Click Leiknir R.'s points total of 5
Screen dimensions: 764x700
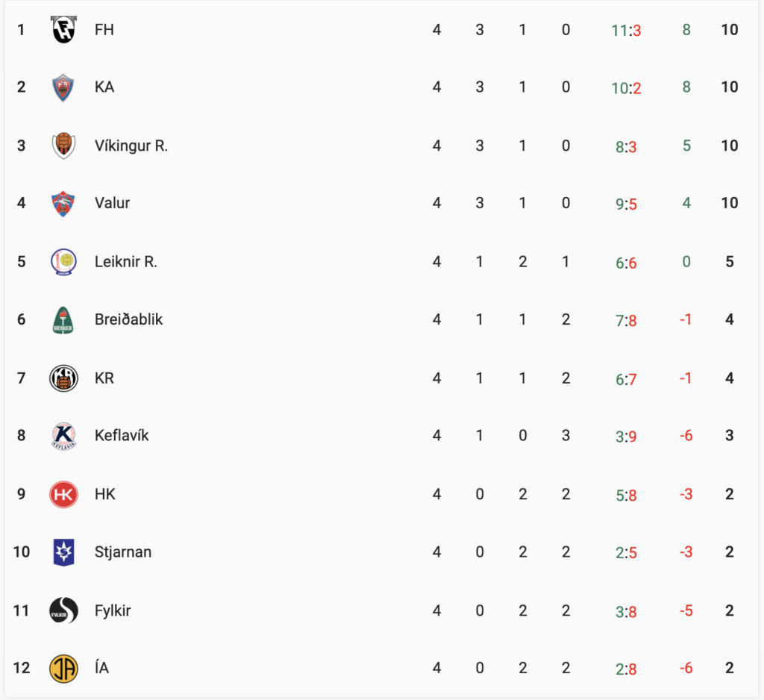tap(730, 262)
